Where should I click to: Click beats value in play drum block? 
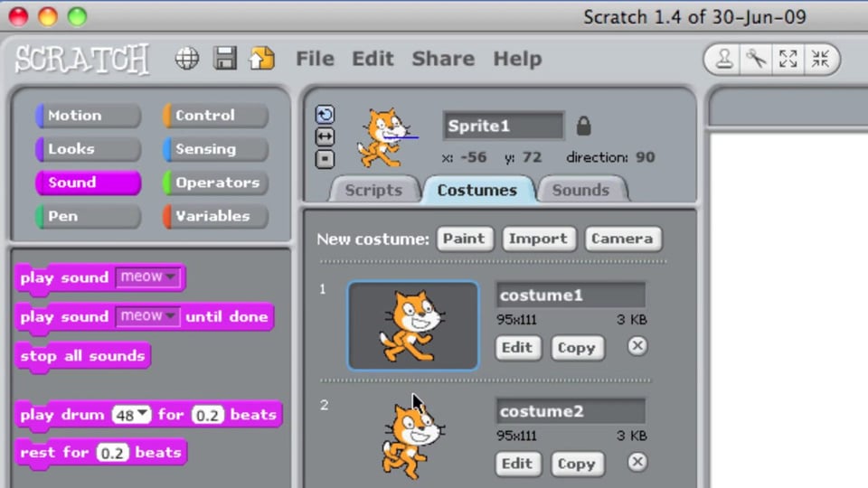pyautogui.click(x=208, y=415)
